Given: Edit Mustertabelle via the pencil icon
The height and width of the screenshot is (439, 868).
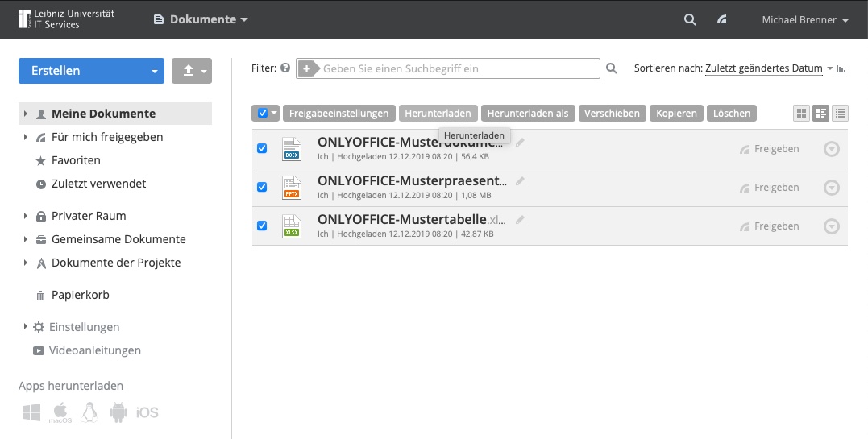Looking at the screenshot, I should pos(520,220).
